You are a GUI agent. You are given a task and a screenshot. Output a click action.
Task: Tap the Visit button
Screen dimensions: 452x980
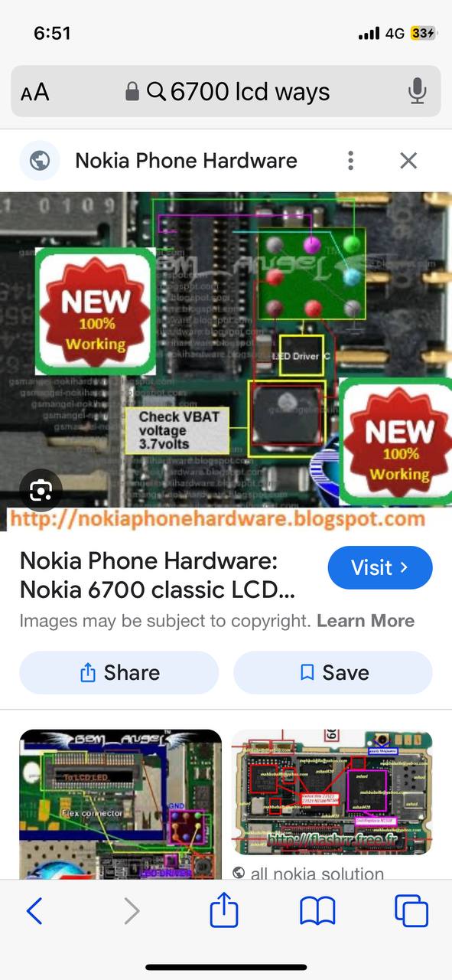[x=380, y=567]
